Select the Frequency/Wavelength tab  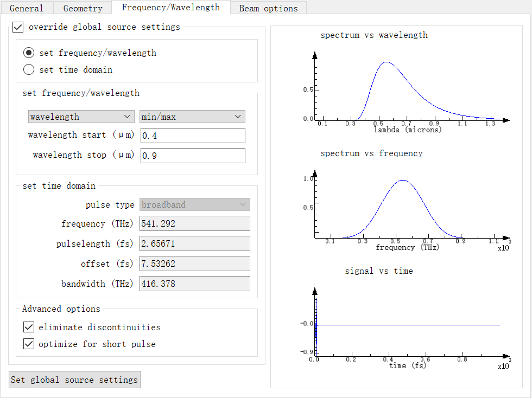[x=170, y=7]
